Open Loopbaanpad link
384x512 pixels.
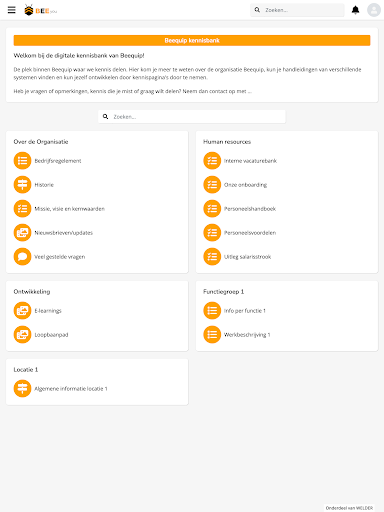(x=51, y=335)
